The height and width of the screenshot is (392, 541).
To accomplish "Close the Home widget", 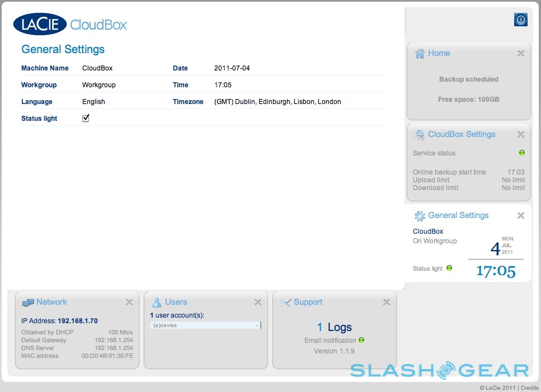I will (521, 54).
